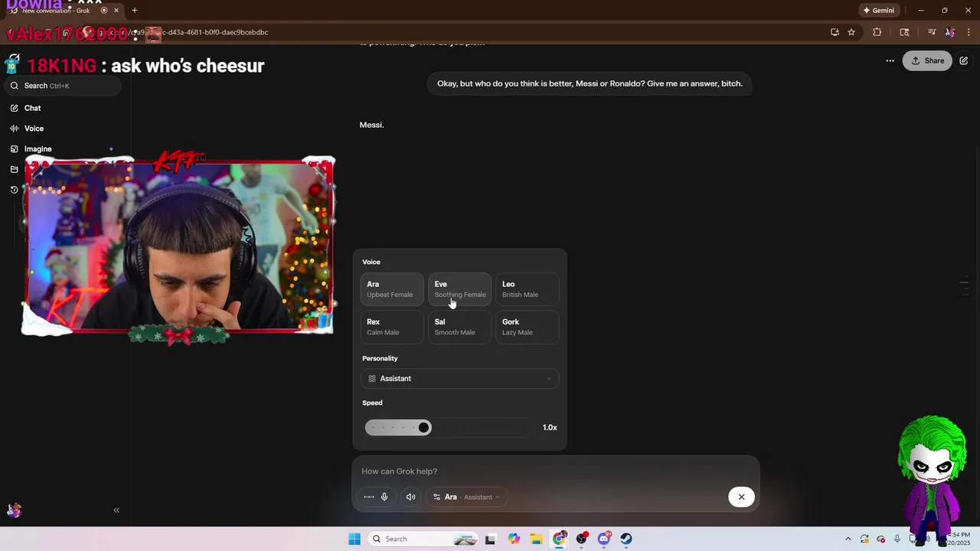Open the Chrome profile avatar
Screen dimensions: 980x551
(x=950, y=32)
